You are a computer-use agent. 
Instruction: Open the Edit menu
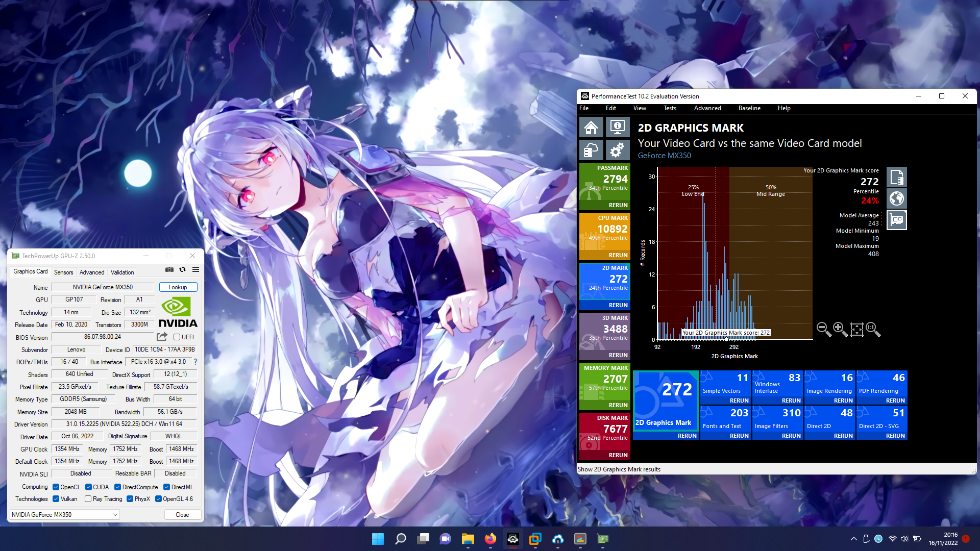point(611,108)
